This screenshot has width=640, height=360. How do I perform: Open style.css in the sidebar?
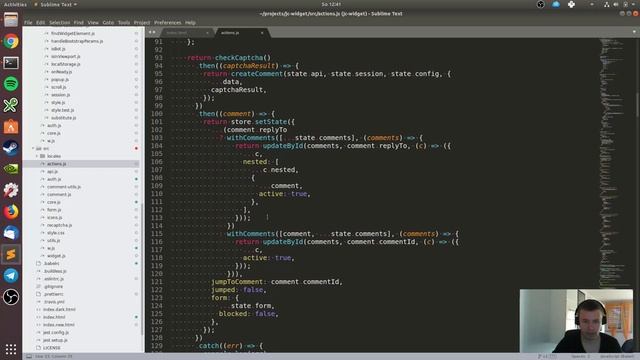(x=56, y=233)
